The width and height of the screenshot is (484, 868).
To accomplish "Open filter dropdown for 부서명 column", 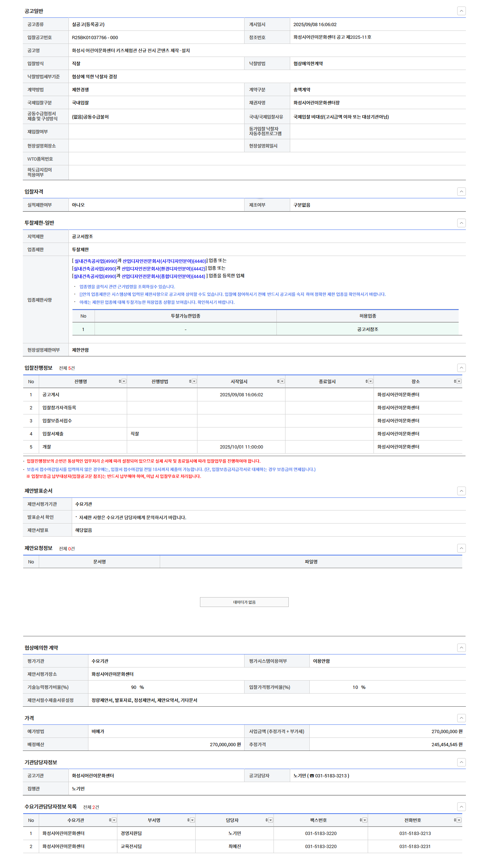I will click(x=192, y=820).
